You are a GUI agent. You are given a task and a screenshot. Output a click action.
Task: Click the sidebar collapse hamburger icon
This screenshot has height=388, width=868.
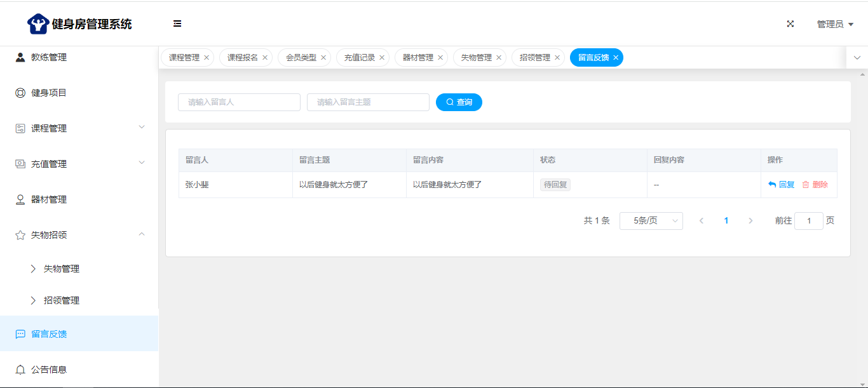click(x=177, y=24)
